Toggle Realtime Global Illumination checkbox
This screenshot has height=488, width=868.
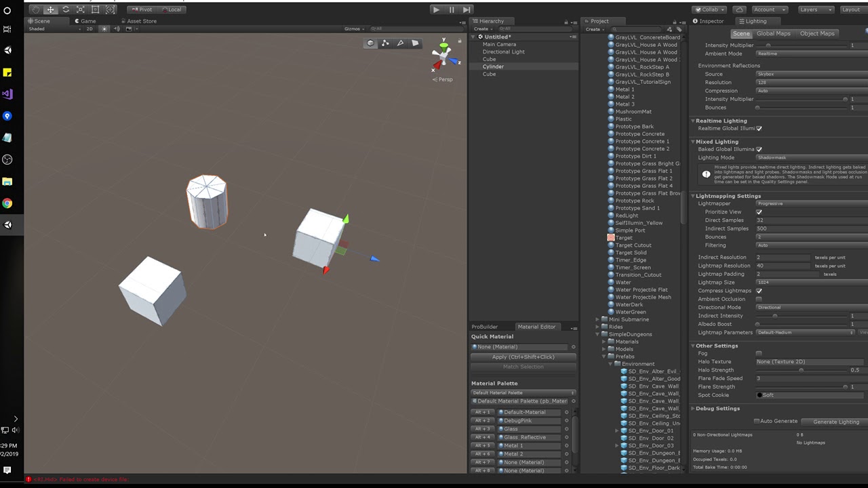point(759,128)
